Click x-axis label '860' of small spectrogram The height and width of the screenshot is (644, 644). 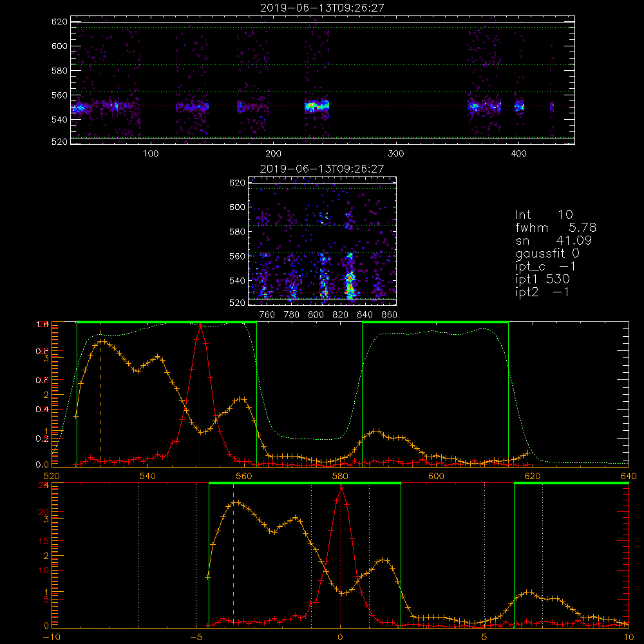pyautogui.click(x=390, y=315)
